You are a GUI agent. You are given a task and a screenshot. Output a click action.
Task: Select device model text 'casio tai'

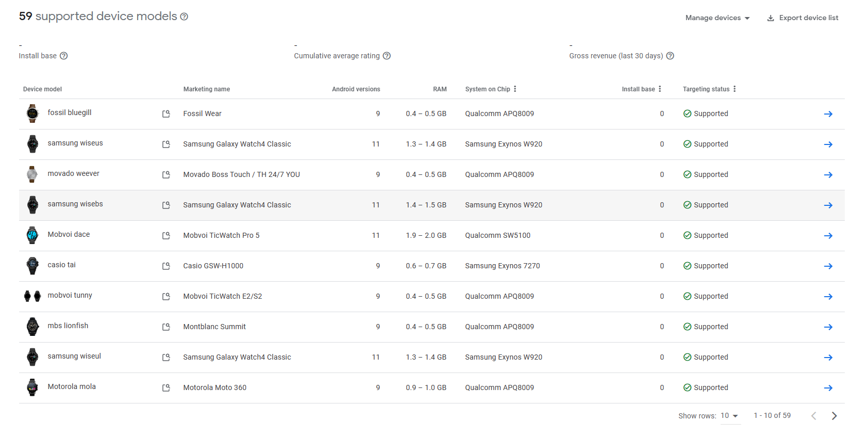62,265
